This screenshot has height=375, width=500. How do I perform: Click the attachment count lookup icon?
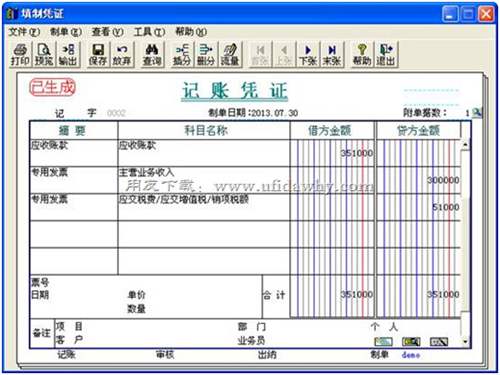pos(477,113)
